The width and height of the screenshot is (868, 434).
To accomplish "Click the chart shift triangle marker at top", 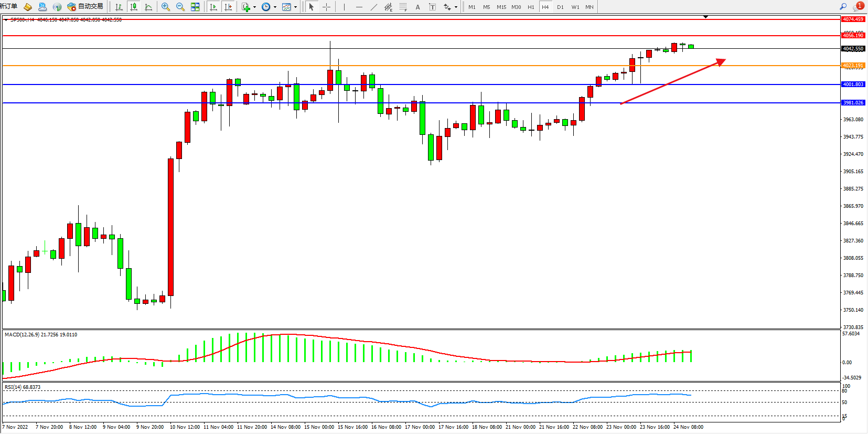I will (x=705, y=17).
